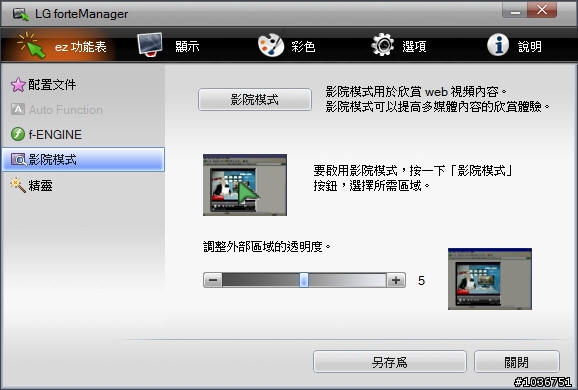578x390 pixels.
Task: Select 精靈 in the sidebar
Action: (83, 185)
